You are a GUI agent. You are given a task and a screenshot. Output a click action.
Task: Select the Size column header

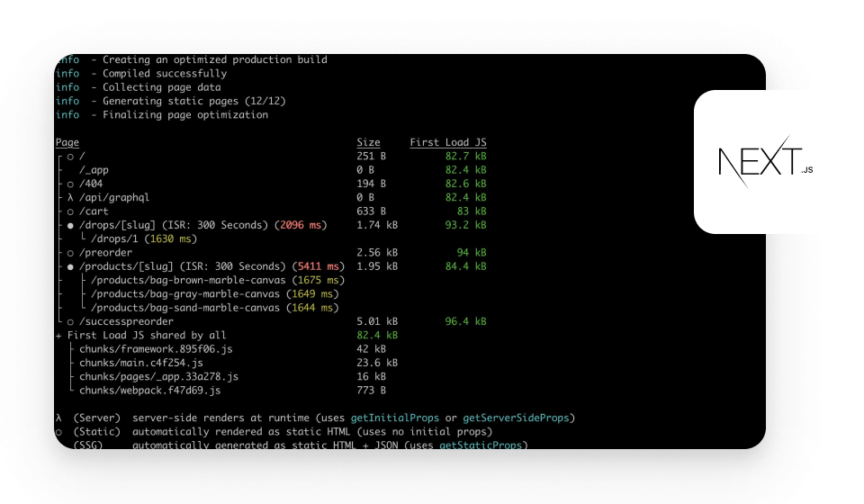tap(368, 142)
